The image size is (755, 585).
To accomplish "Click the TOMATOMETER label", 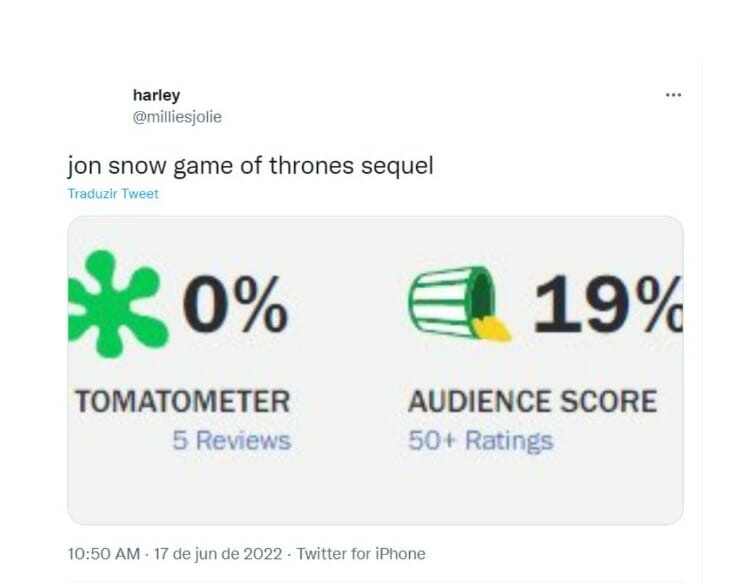I will (183, 402).
